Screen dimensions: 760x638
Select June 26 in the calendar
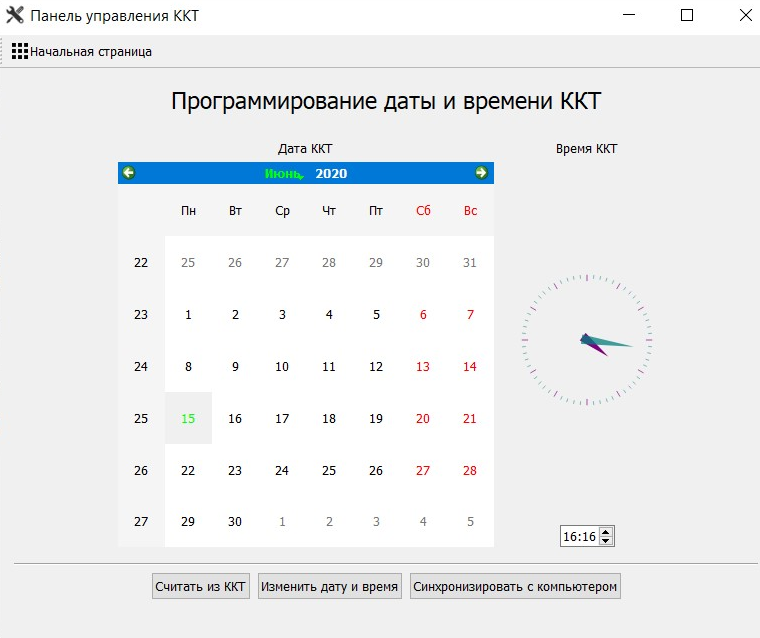coord(376,470)
